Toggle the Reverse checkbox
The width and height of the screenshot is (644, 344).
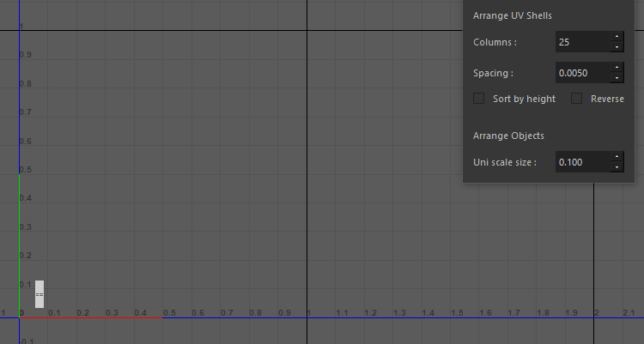[577, 99]
